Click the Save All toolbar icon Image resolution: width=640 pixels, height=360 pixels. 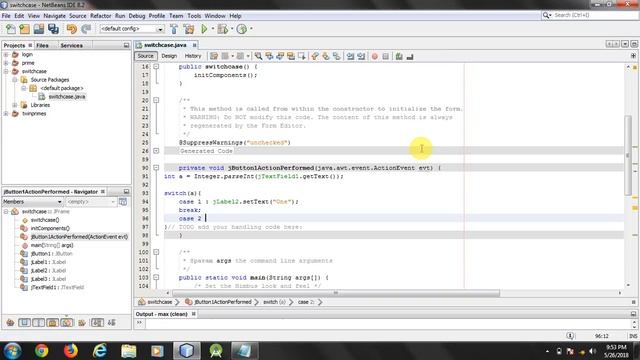coord(53,29)
